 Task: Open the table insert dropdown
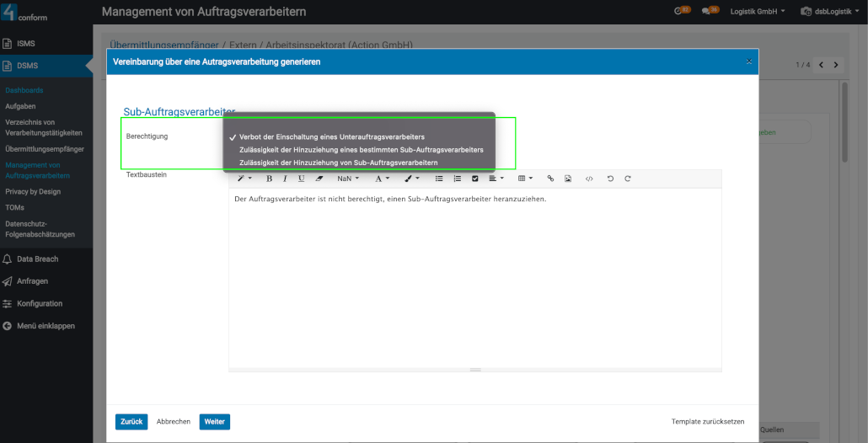(x=525, y=179)
